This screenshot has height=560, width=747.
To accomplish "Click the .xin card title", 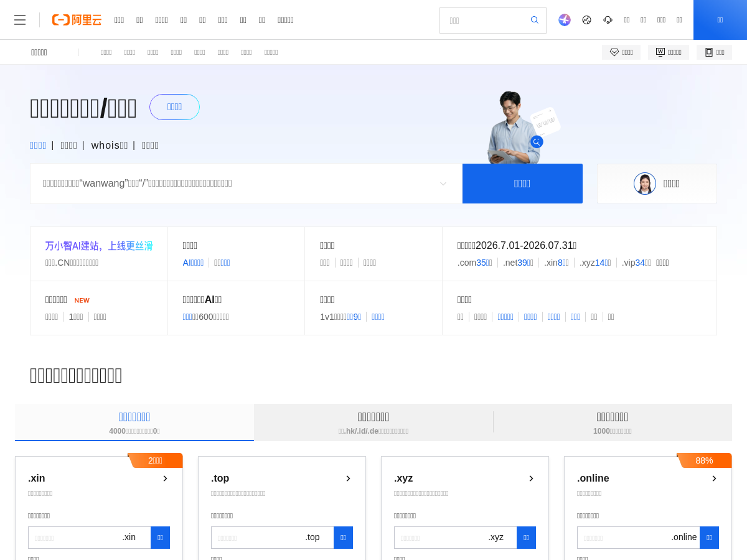I will click(x=37, y=478).
